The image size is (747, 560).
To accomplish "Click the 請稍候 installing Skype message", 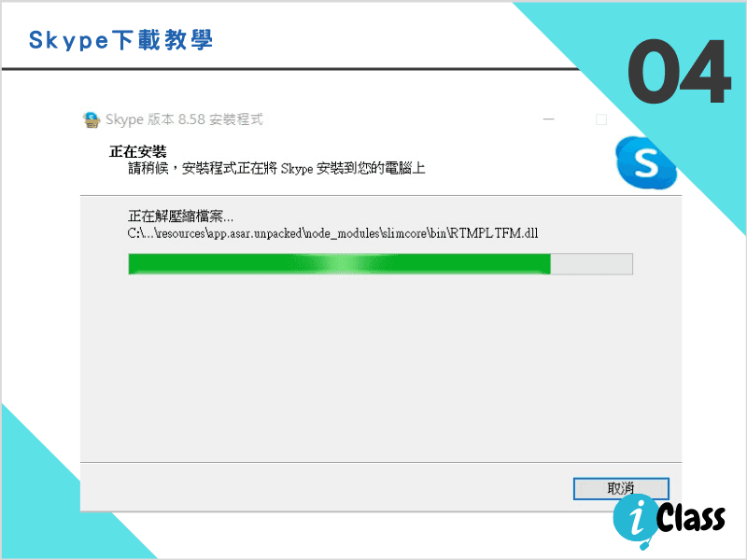I will click(276, 168).
